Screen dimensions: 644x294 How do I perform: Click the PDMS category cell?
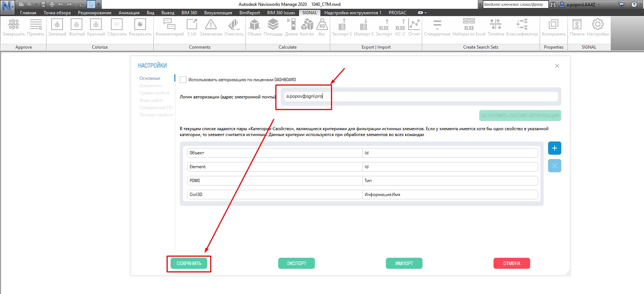(275, 181)
